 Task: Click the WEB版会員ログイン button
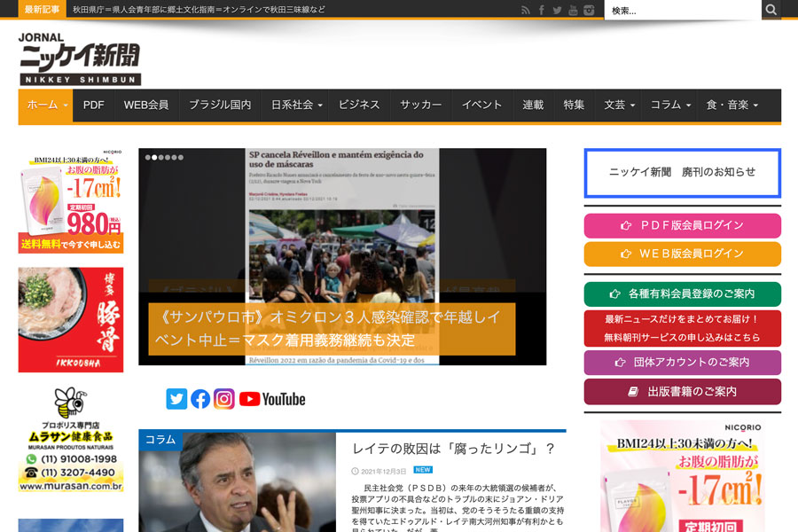point(683,254)
